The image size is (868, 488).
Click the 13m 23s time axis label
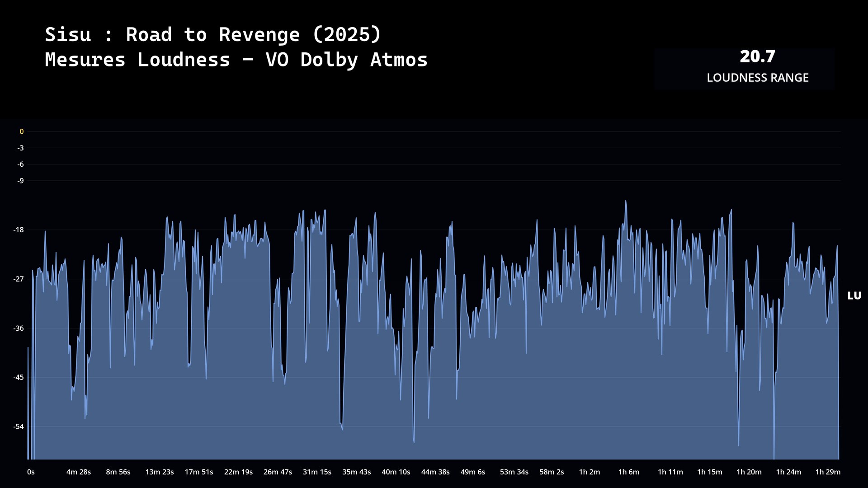[159, 472]
